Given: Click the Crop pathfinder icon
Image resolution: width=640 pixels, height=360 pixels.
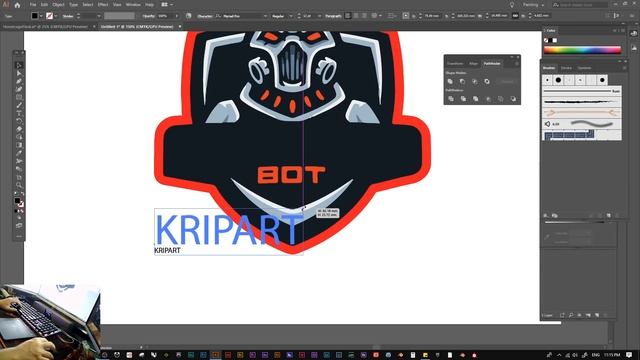Looking at the screenshot, I should 488,99.
